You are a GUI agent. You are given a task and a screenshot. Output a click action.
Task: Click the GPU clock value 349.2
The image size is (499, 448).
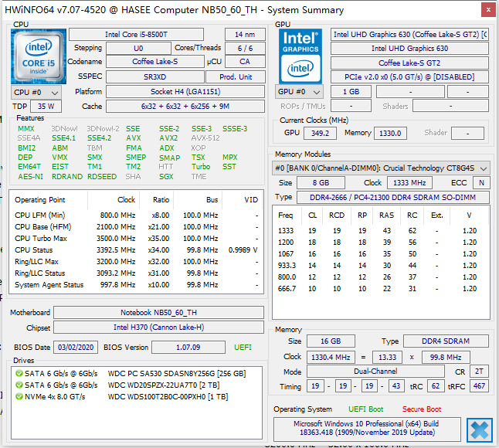click(x=320, y=133)
